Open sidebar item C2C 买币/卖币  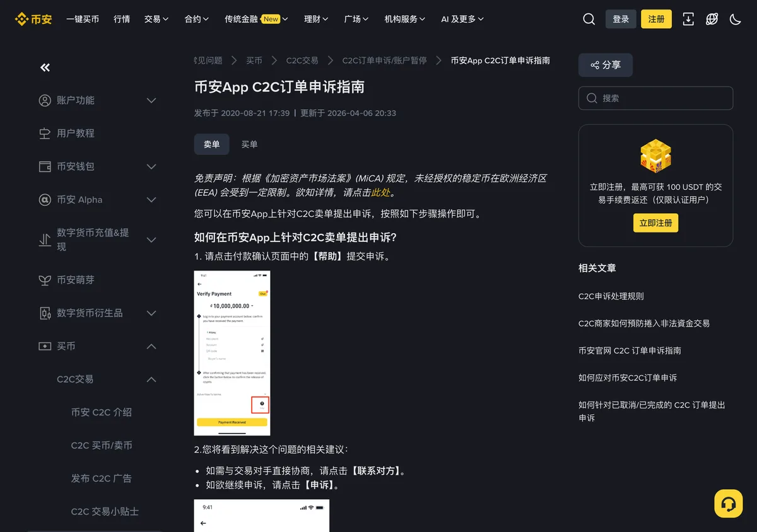click(x=102, y=446)
